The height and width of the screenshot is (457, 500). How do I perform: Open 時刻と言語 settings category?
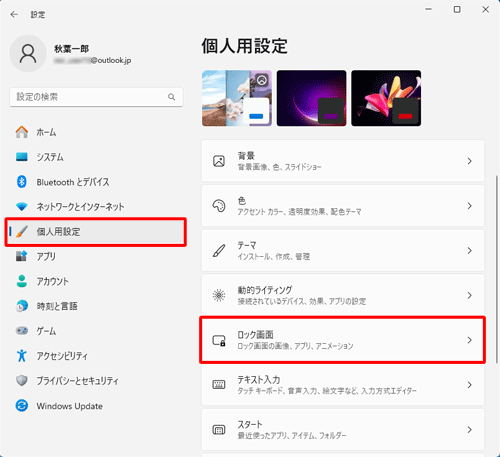click(x=96, y=306)
